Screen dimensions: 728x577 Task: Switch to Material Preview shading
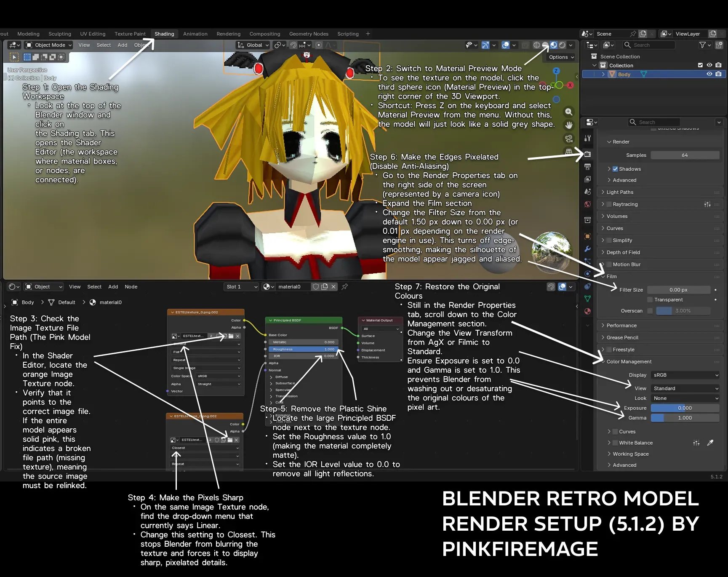[554, 45]
